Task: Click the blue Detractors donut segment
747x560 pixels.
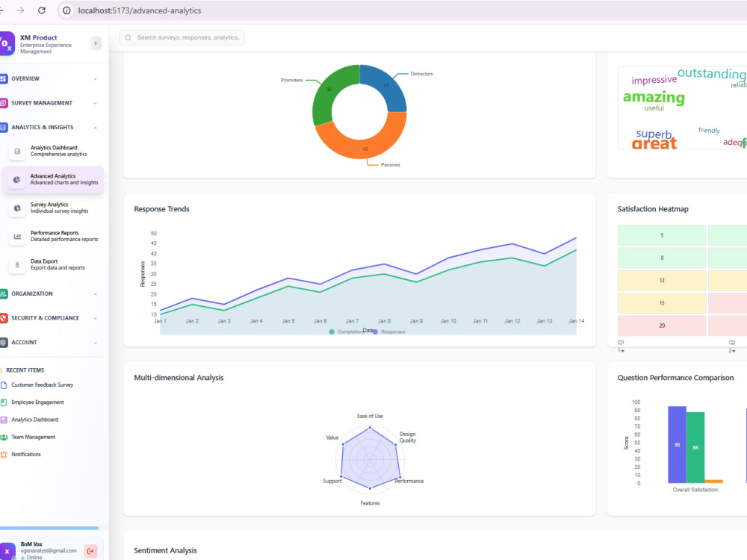Action: pyautogui.click(x=387, y=85)
